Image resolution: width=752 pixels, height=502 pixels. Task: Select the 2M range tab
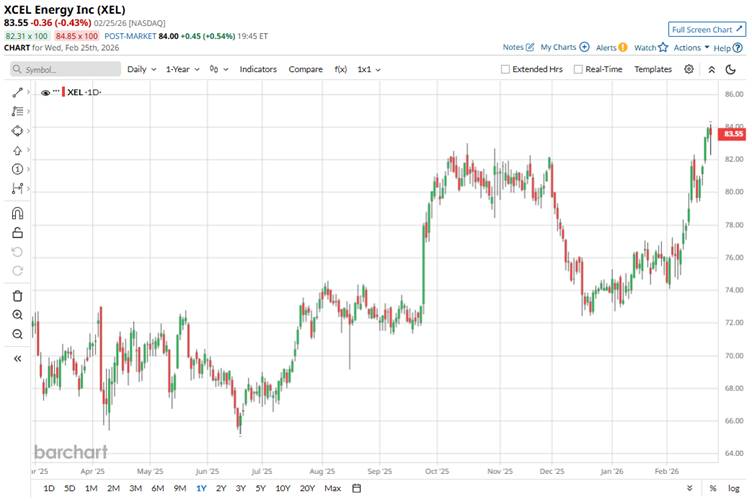click(x=113, y=488)
